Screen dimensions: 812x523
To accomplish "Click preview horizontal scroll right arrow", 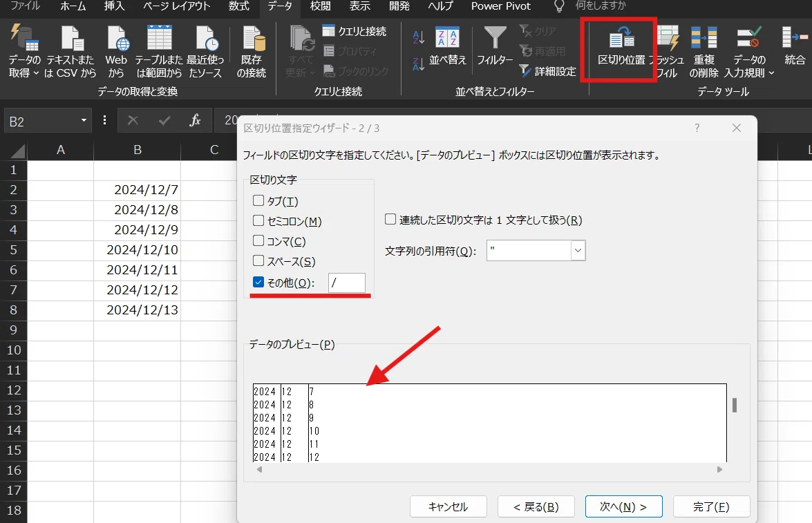I will (x=719, y=470).
